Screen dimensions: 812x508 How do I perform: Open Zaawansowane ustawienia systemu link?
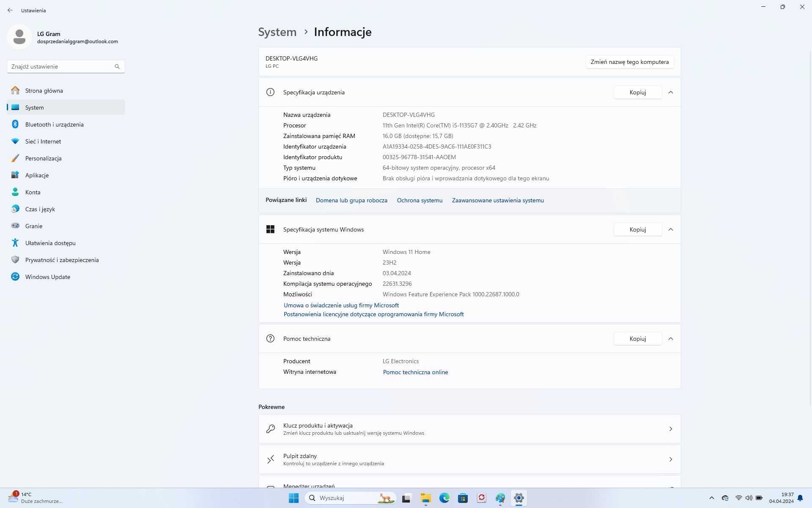point(498,201)
